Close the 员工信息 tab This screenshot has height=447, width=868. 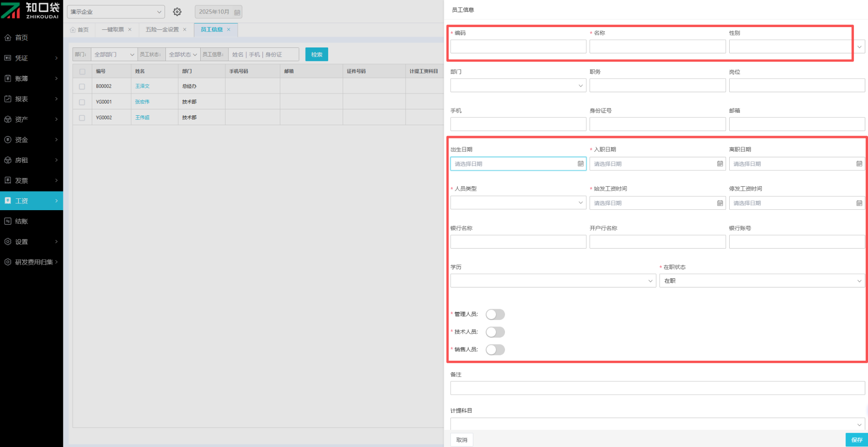[x=229, y=30]
